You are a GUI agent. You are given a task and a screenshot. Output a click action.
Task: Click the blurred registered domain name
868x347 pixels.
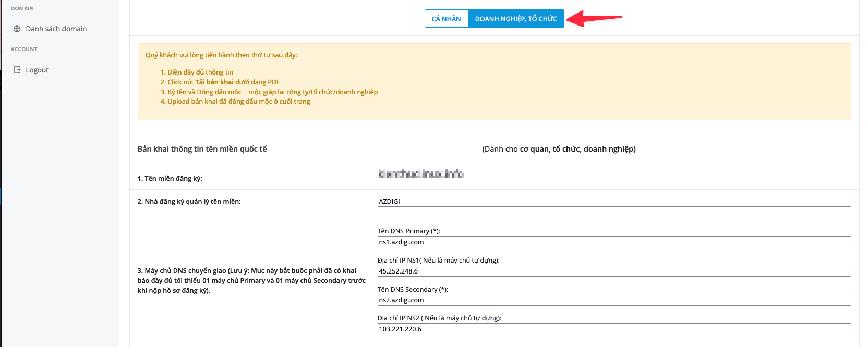[x=420, y=173]
